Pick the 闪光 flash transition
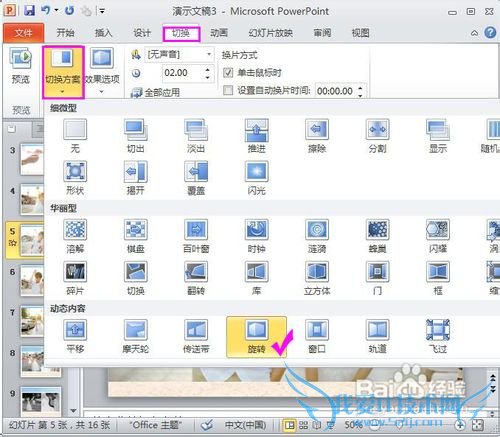This screenshot has width=500, height=437. [x=257, y=178]
